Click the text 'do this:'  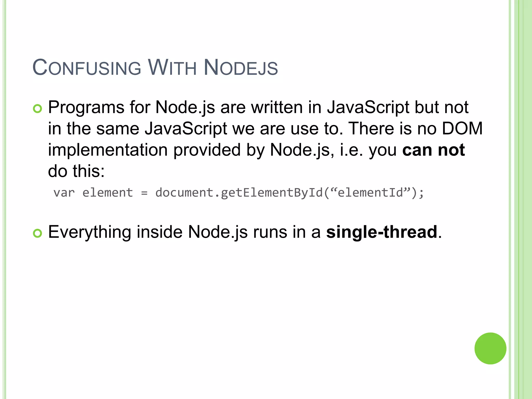[76, 171]
